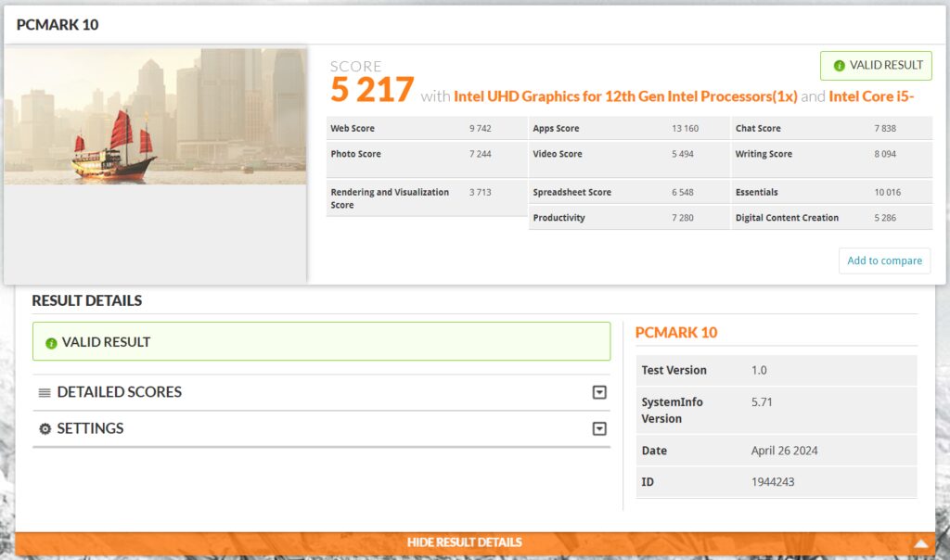Click the Photo Score value 7 244

(x=481, y=154)
